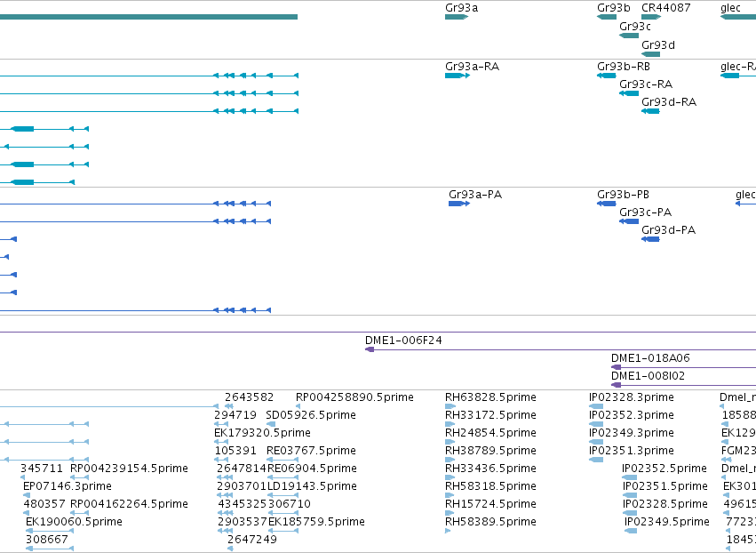The height and width of the screenshot is (553, 756).
Task: Click the IP02351.3prime EST label
Action: pyautogui.click(x=631, y=451)
